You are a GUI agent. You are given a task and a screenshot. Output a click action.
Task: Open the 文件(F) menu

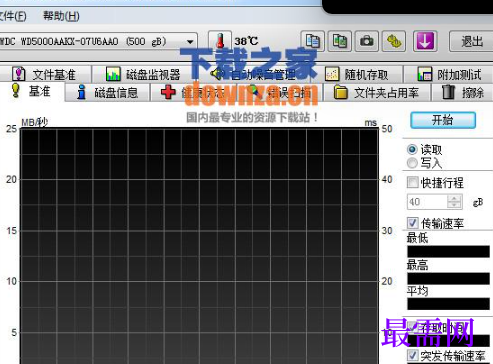[x=13, y=16]
